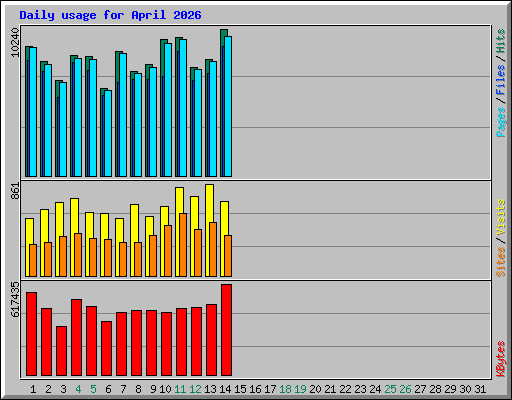
Task: Click the day 3 red KBytes bar
Action: (x=61, y=351)
